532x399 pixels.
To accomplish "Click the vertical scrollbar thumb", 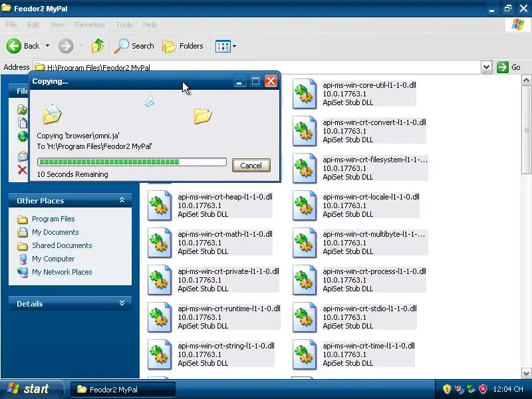I will point(526,130).
